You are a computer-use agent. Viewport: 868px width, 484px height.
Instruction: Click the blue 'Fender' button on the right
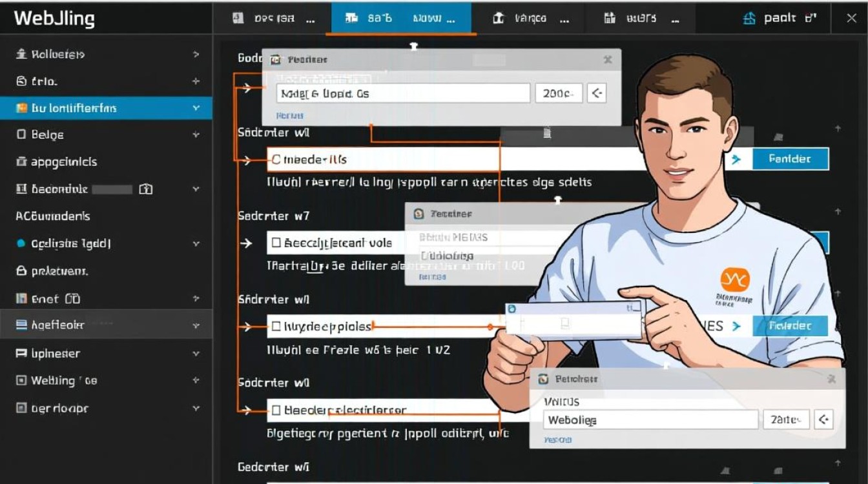click(x=790, y=158)
